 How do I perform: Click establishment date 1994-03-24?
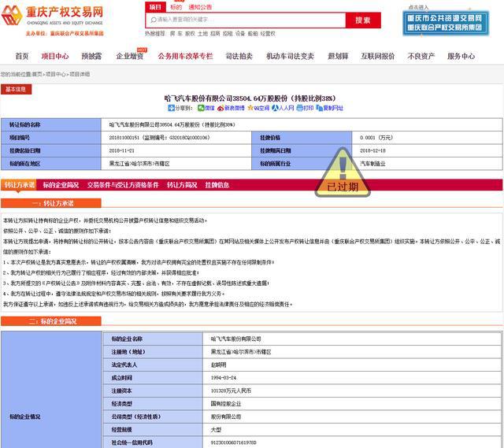pyautogui.click(x=224, y=378)
